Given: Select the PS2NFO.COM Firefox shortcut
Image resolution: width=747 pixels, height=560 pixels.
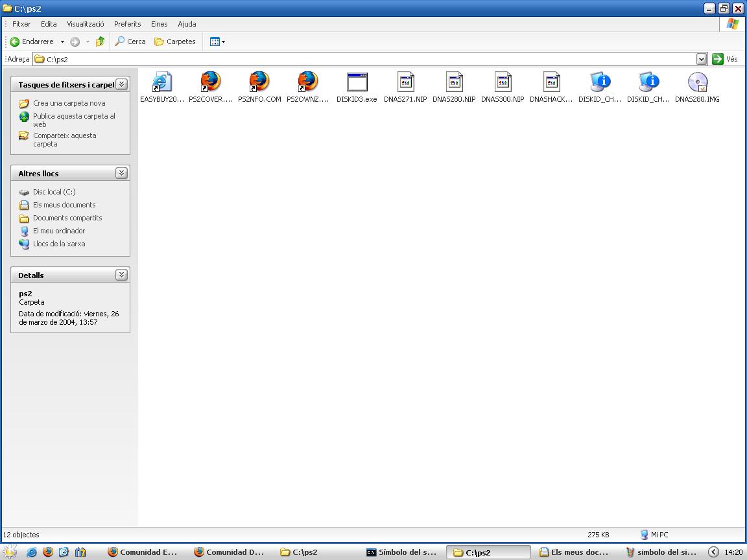Looking at the screenshot, I should click(x=259, y=83).
